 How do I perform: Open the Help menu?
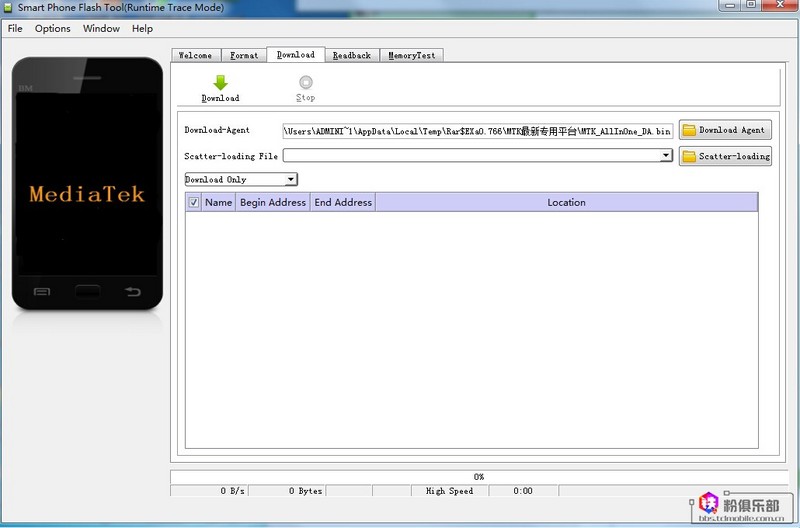point(142,29)
